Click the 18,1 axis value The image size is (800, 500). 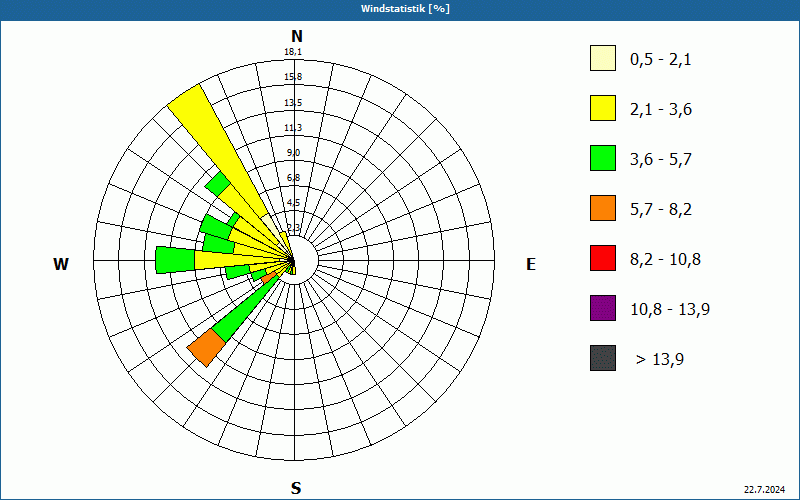click(293, 52)
